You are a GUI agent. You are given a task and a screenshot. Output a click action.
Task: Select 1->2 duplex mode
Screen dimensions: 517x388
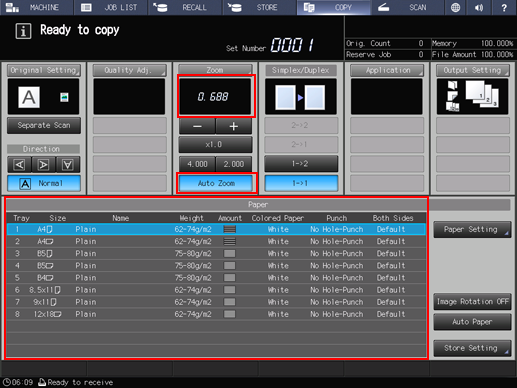[301, 164]
